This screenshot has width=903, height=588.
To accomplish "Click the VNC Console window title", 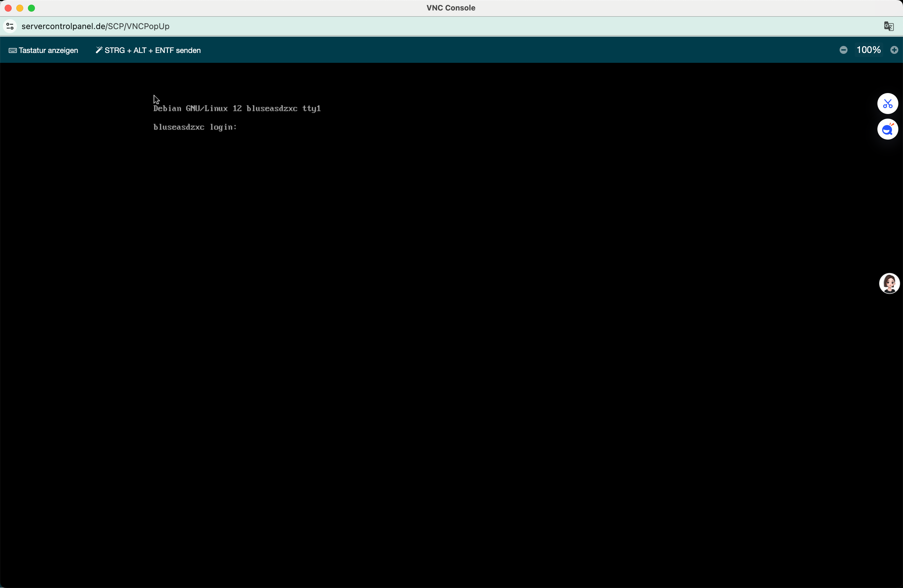I will click(451, 8).
